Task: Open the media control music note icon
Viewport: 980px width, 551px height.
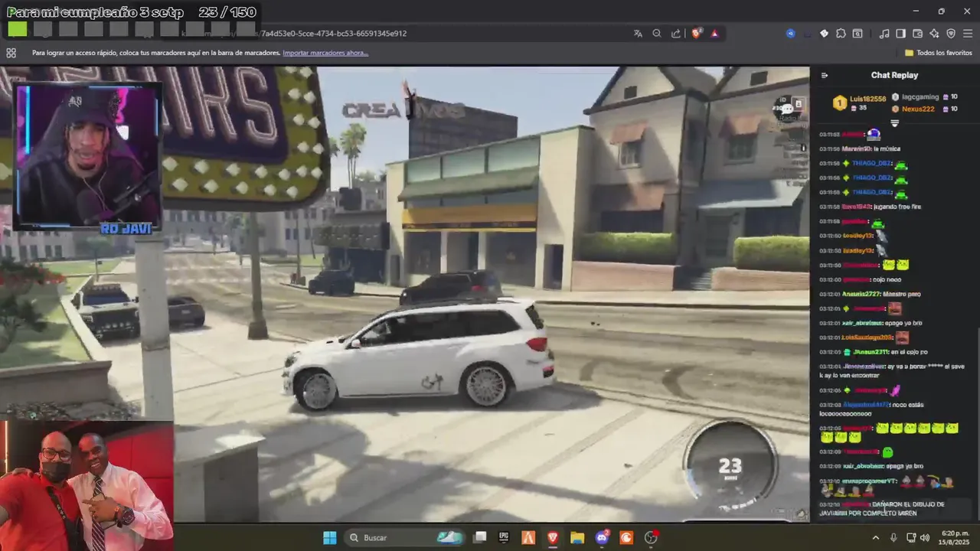Action: tap(884, 34)
